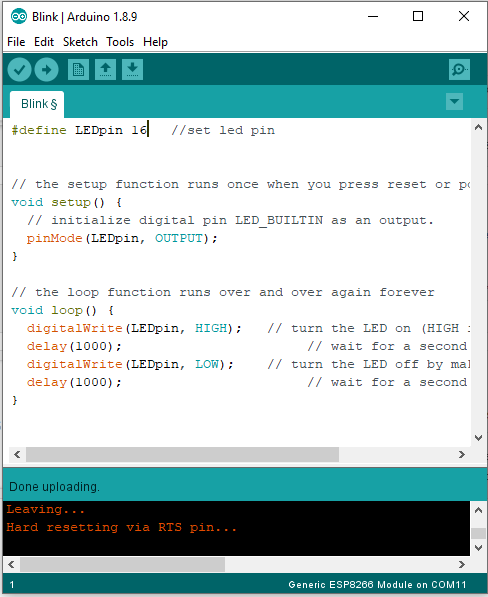This screenshot has height=597, width=488.
Task: Maximize the Arduino window
Action: [418, 16]
